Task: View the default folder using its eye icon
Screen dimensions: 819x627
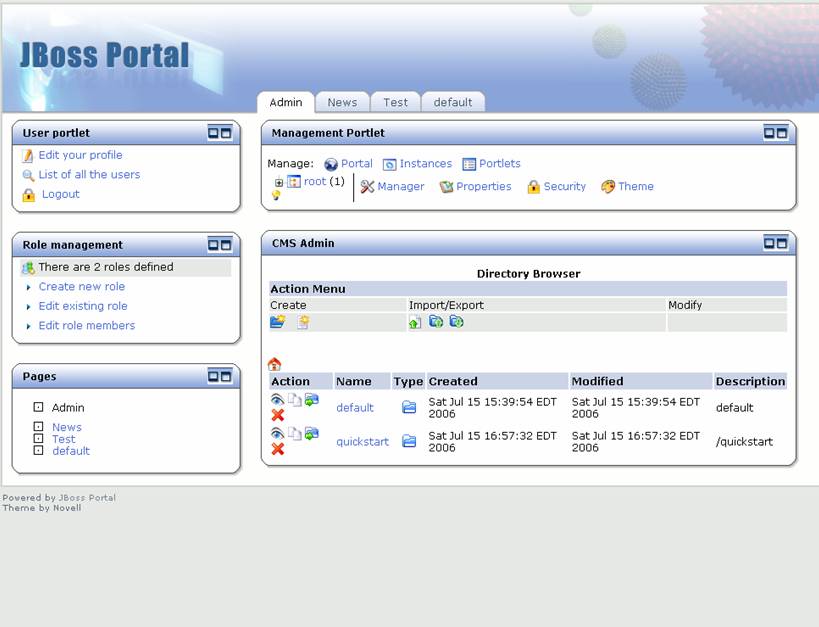Action: pos(277,400)
